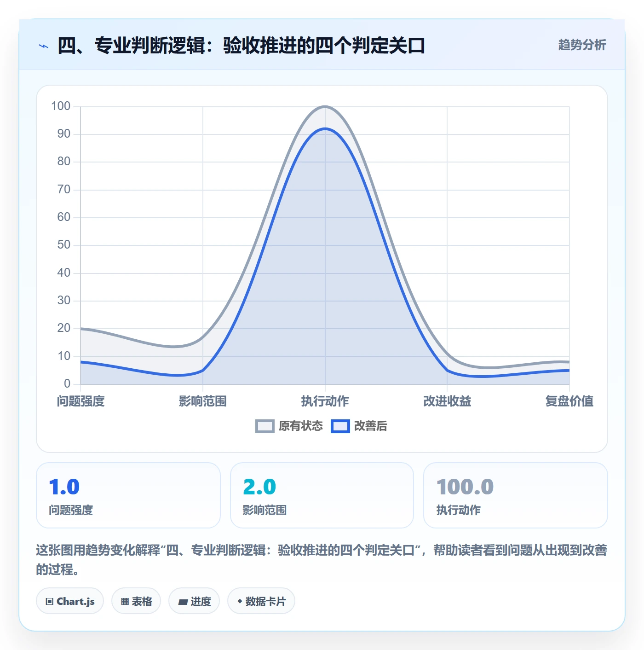The width and height of the screenshot is (644, 650).
Task: Click the 趋势分析 label in header
Action: coord(582,45)
